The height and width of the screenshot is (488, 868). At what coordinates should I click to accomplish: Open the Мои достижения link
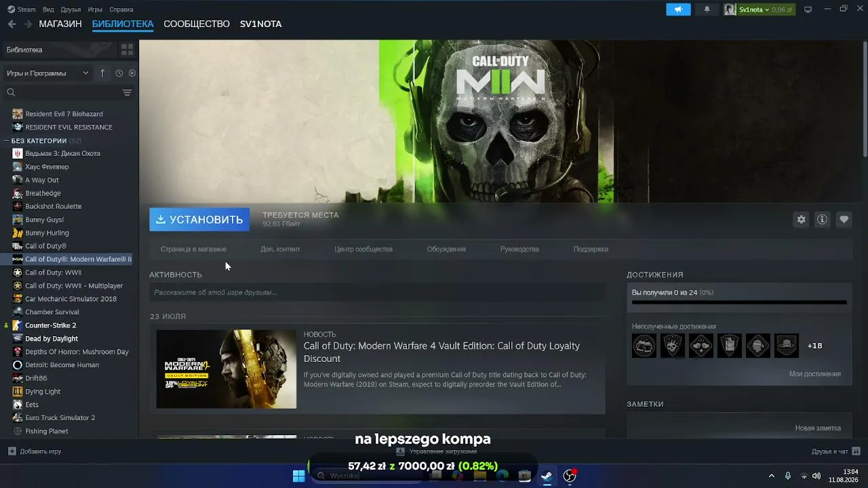point(814,374)
